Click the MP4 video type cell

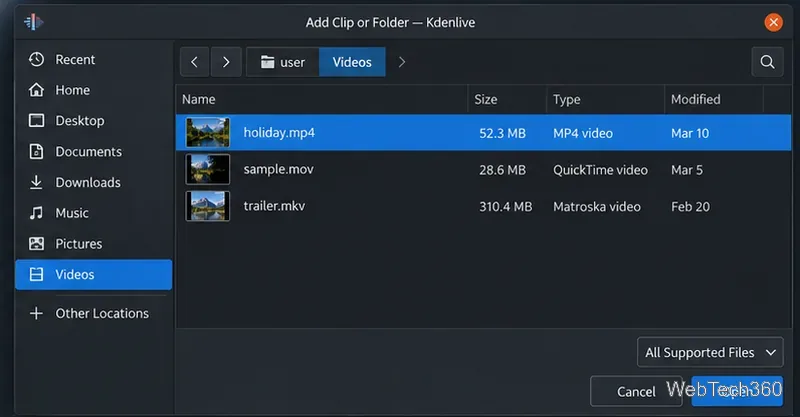pos(583,133)
